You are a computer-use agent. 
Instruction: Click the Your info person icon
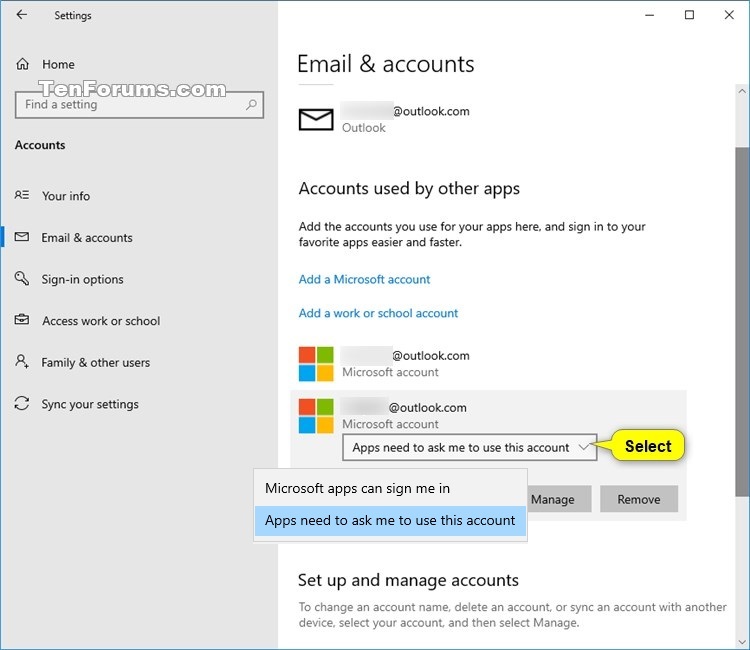coord(22,195)
